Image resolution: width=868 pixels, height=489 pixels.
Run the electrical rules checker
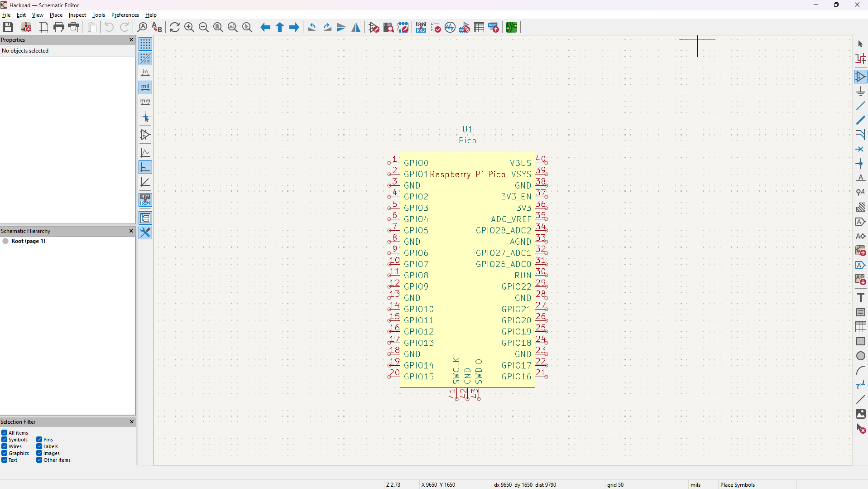pos(436,27)
